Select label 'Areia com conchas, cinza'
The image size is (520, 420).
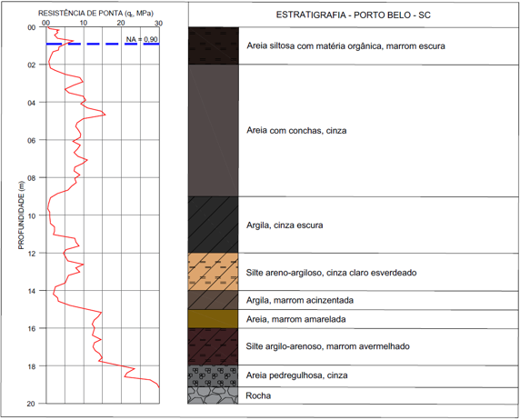[x=296, y=130]
